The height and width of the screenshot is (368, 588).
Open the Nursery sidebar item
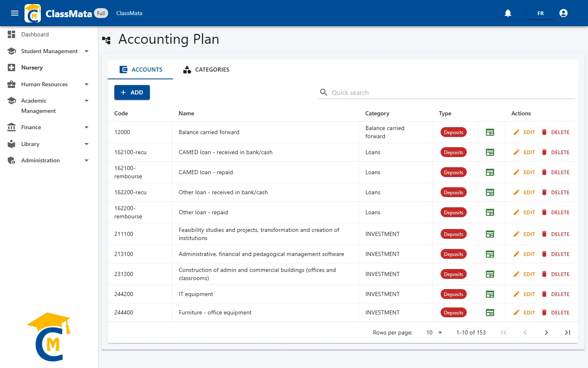(49, 68)
